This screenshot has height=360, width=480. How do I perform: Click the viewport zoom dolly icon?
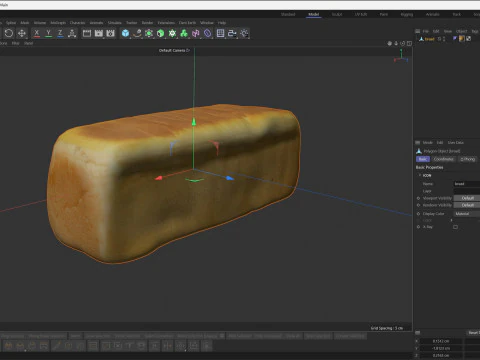pos(396,43)
